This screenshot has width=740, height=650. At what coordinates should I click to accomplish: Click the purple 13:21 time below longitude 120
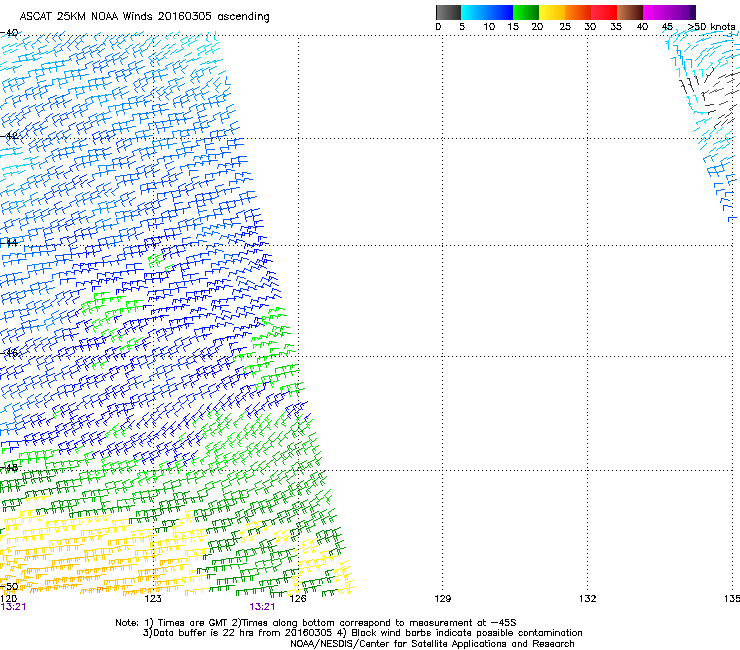[x=13, y=607]
